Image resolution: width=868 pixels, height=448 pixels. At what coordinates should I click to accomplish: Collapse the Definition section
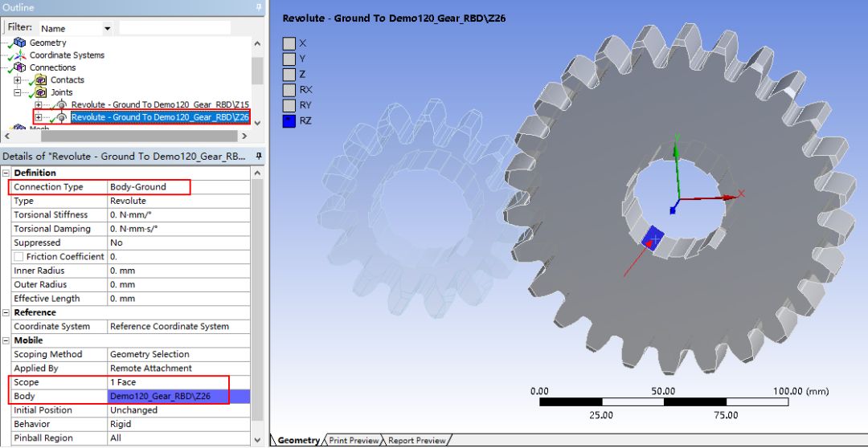[6, 173]
